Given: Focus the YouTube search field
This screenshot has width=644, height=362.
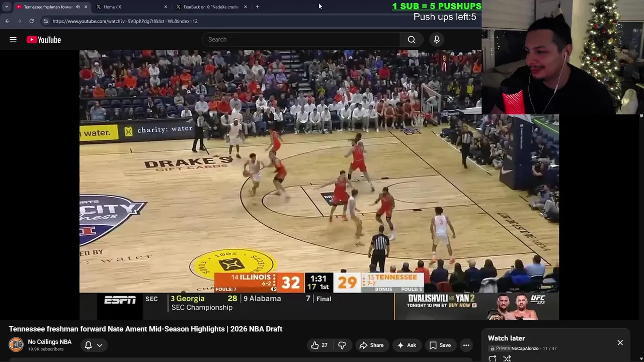Looking at the screenshot, I should click(301, 40).
